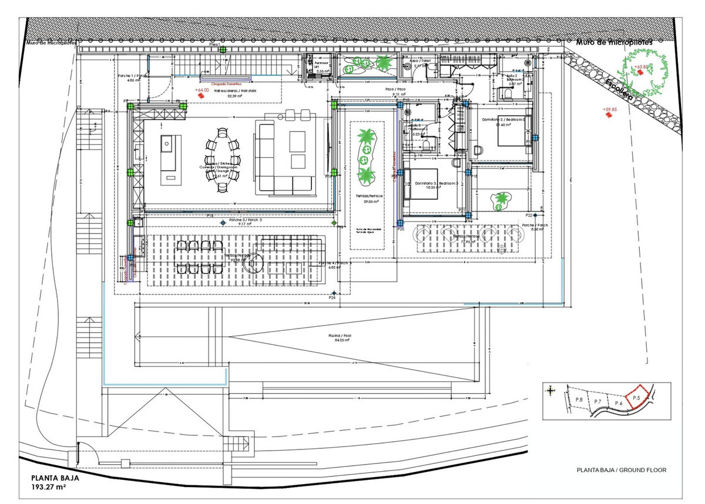Click the PLANTA BAJA / GROUND FLOOR caption
The image size is (705, 504).
(621, 470)
